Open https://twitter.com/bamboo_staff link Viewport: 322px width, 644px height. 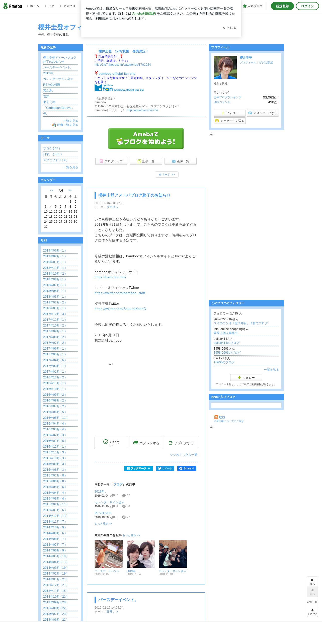(x=120, y=293)
